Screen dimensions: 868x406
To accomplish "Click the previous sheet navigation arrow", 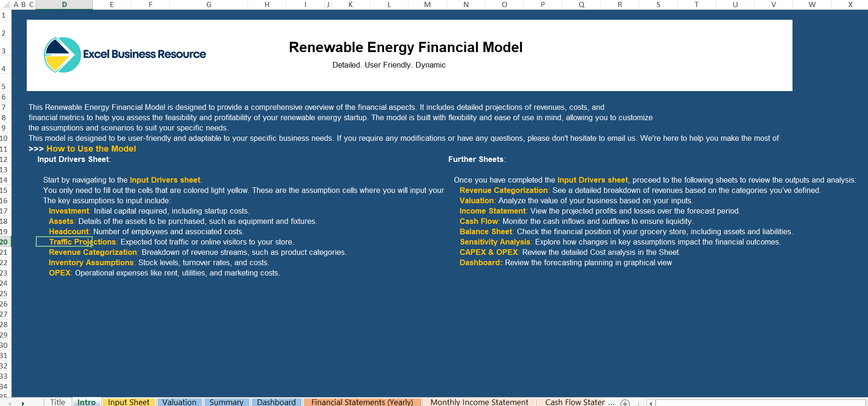I will click(9, 403).
